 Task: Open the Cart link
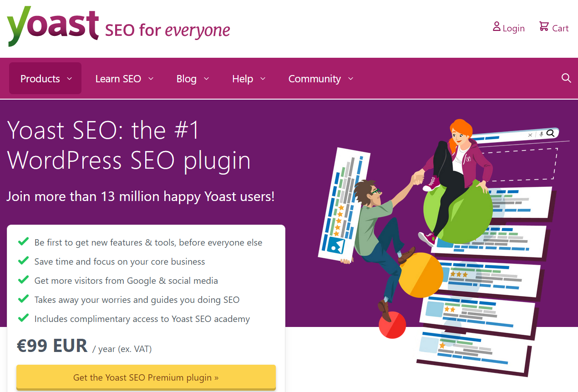[554, 28]
